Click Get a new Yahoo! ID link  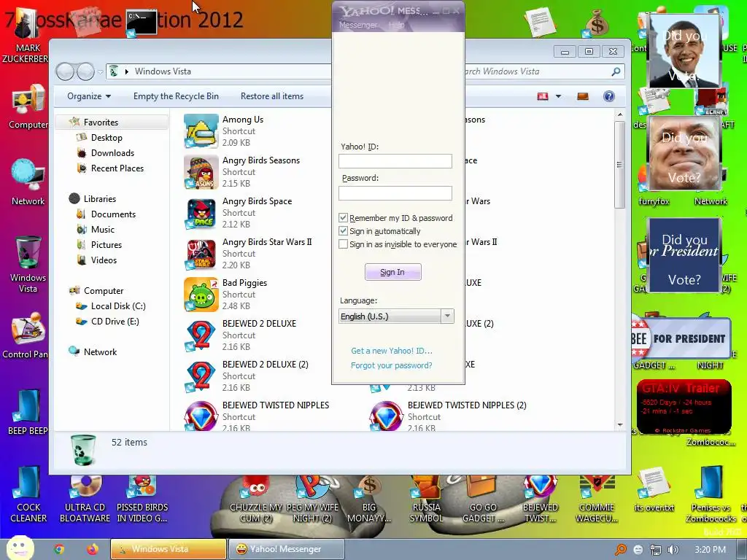coord(392,351)
